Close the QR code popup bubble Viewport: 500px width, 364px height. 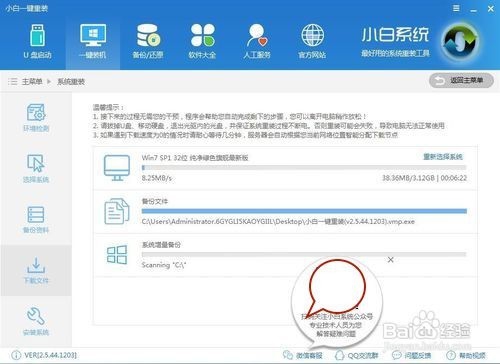[390, 259]
